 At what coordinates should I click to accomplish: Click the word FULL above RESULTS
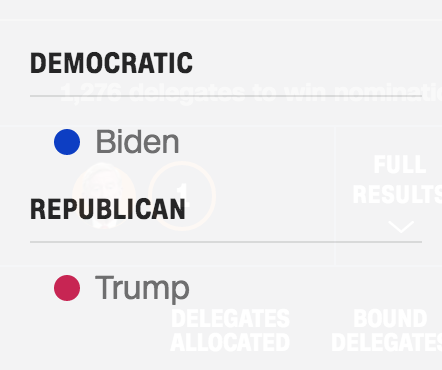pos(400,165)
